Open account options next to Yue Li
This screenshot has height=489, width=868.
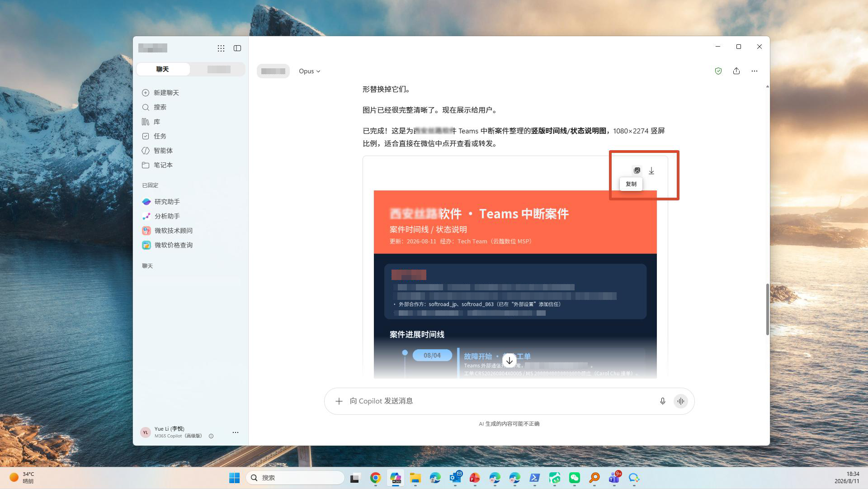point(236,432)
